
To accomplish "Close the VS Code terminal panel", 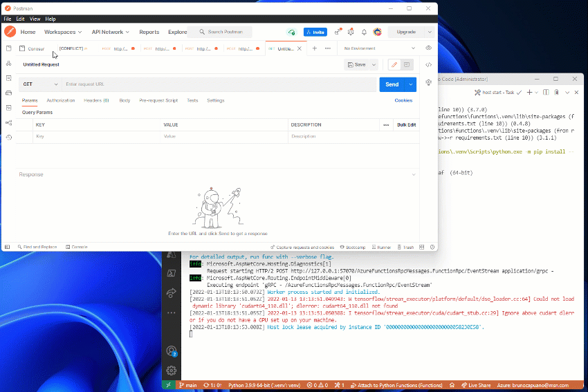I will click(577, 92).
